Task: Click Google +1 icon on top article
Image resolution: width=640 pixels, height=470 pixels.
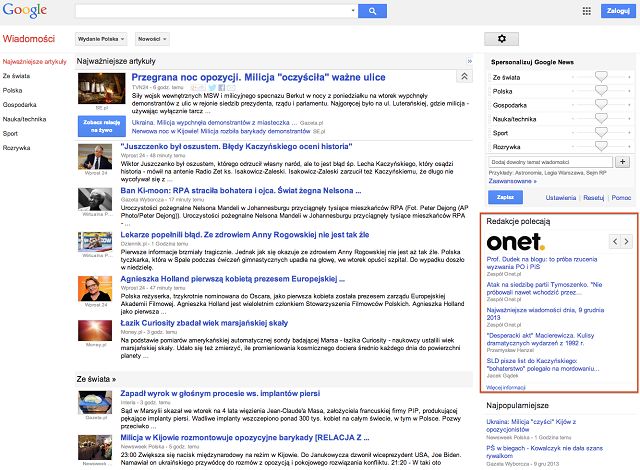Action: [198, 87]
